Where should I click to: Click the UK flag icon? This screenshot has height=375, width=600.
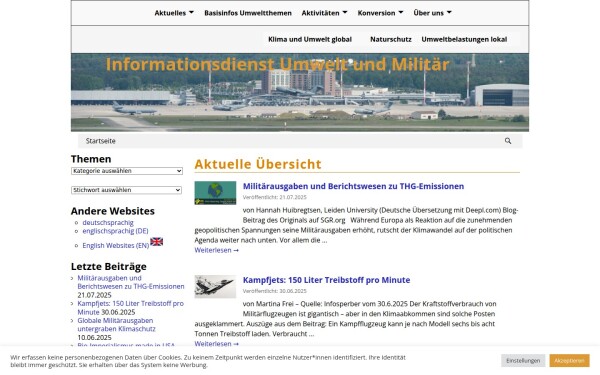(x=157, y=241)
